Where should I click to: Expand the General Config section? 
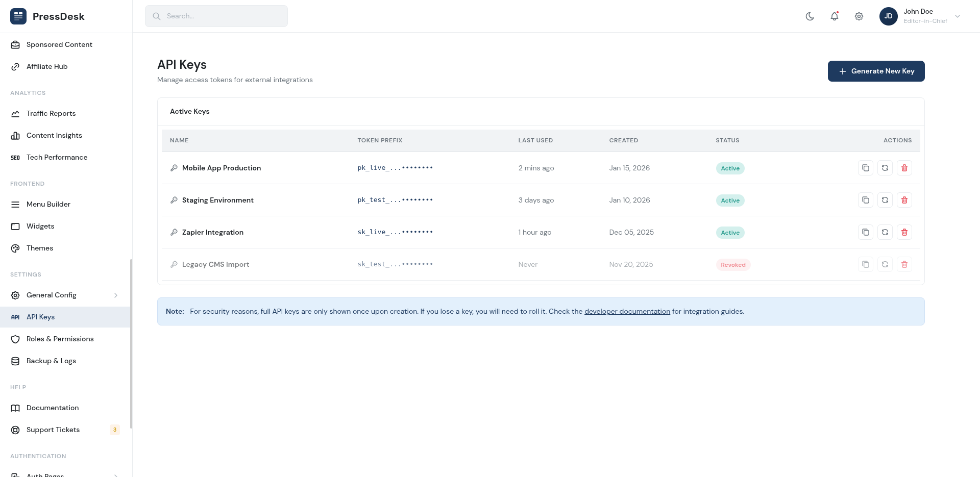(116, 295)
